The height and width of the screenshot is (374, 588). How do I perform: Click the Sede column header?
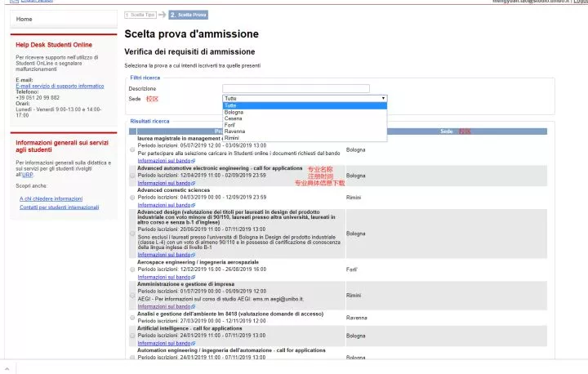446,131
